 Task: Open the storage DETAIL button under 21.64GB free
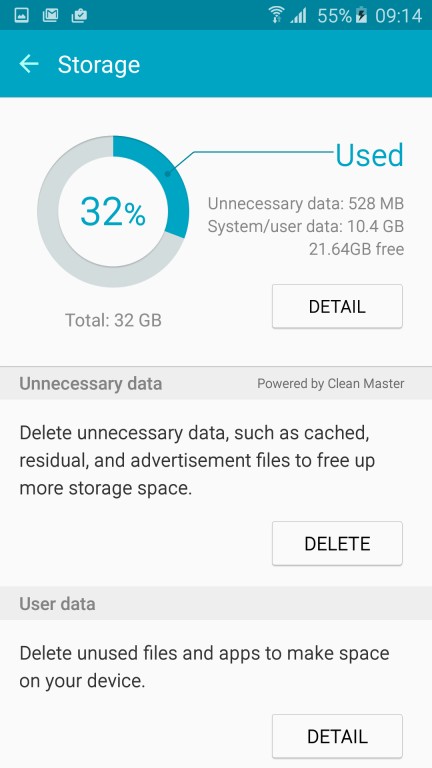(x=337, y=306)
